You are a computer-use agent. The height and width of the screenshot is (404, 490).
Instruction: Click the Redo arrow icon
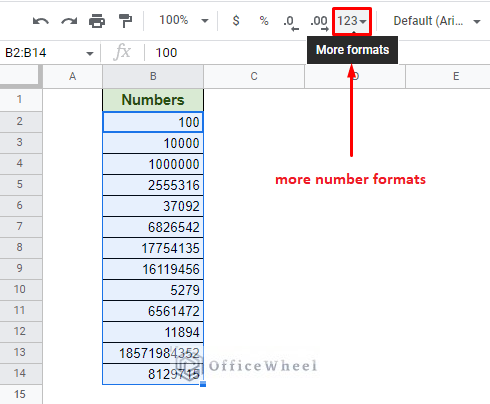click(x=69, y=21)
